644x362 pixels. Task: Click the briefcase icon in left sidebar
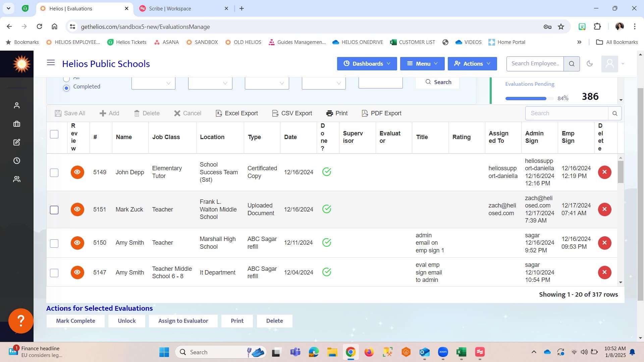pos(17,124)
